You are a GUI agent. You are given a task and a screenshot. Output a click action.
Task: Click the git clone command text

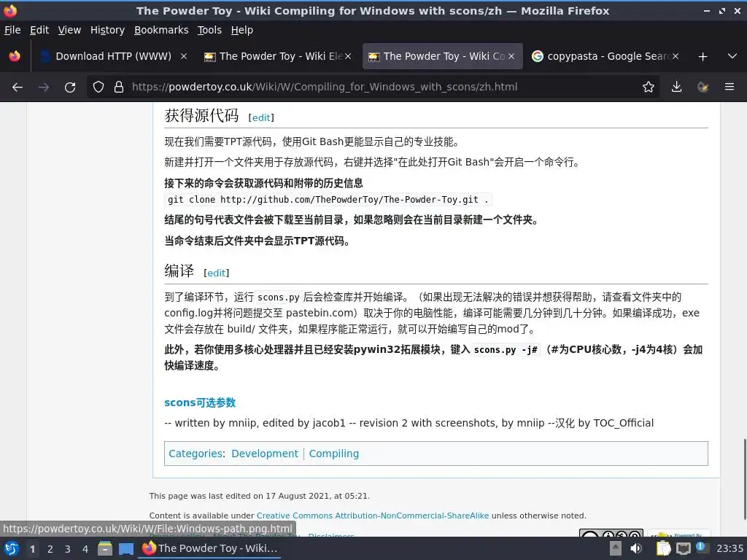(328, 200)
